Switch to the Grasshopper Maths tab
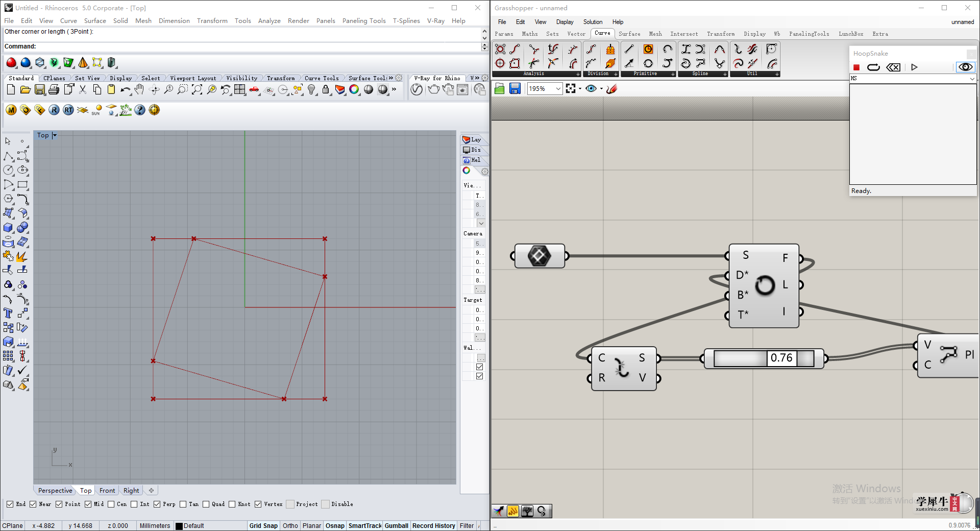This screenshot has height=531, width=980. (530, 34)
